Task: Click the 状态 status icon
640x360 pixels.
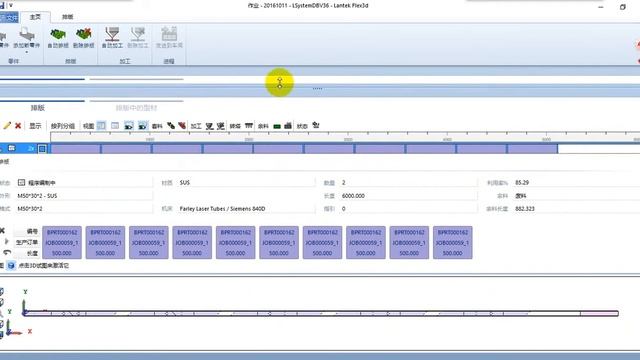Action: click(x=316, y=125)
